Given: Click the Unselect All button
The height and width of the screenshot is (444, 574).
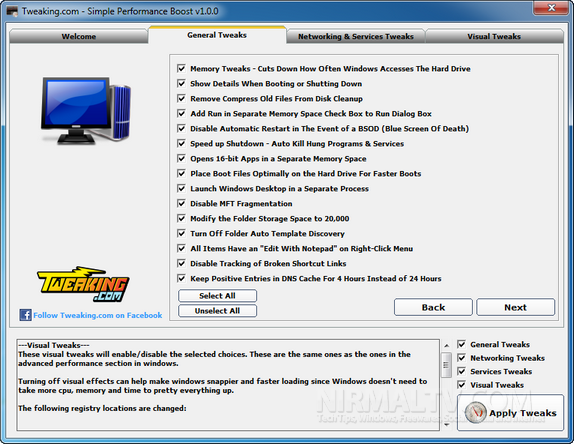Looking at the screenshot, I should tap(217, 311).
